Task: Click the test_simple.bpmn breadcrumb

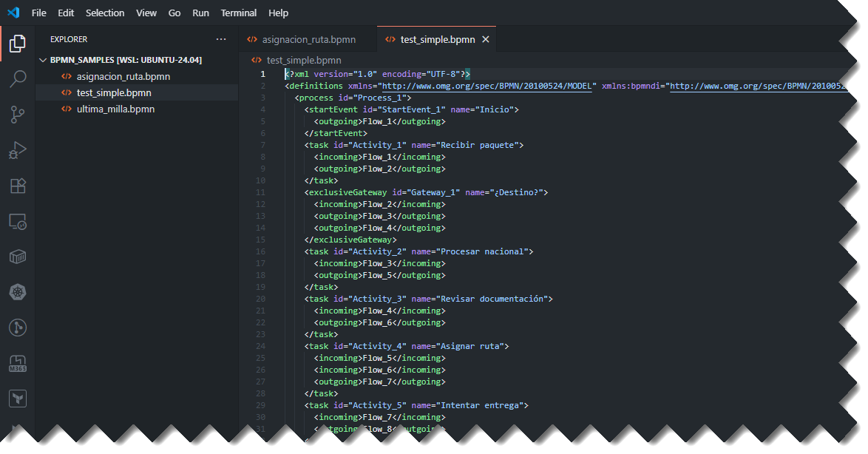Action: 303,60
